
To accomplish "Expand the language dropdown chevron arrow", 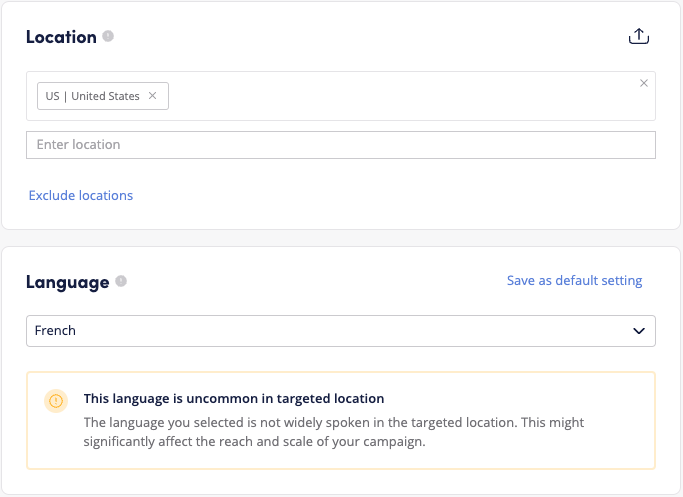I will (x=639, y=331).
